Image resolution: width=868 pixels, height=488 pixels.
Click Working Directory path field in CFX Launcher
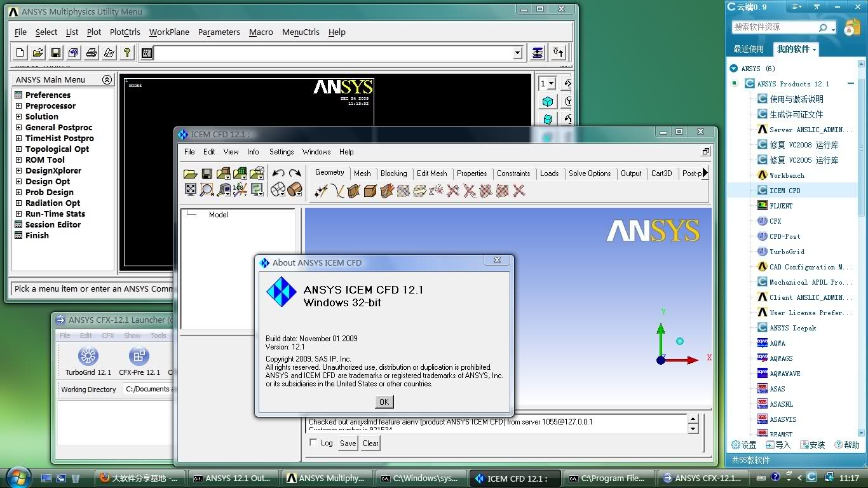coord(149,389)
